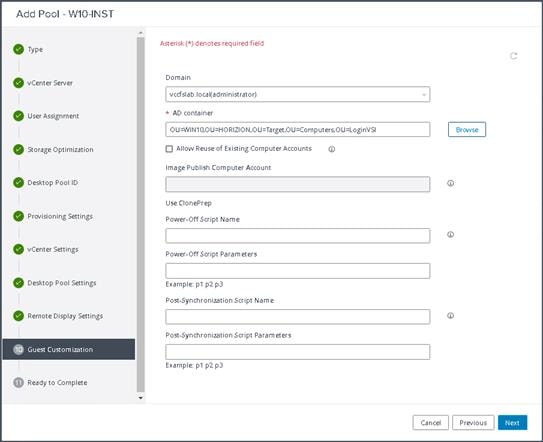The height and width of the screenshot is (442, 543).
Task: Click the green check icon for vCenter Settings
Action: pyautogui.click(x=18, y=249)
